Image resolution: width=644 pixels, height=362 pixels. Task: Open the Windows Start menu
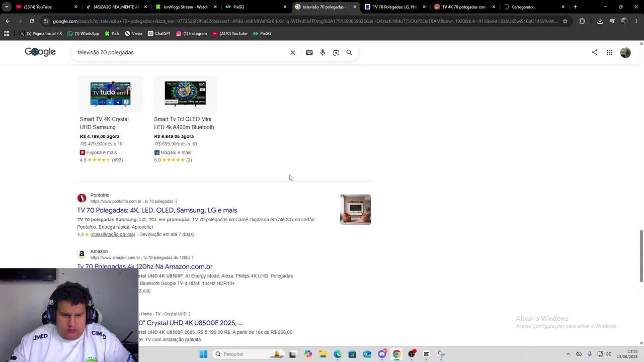203,354
